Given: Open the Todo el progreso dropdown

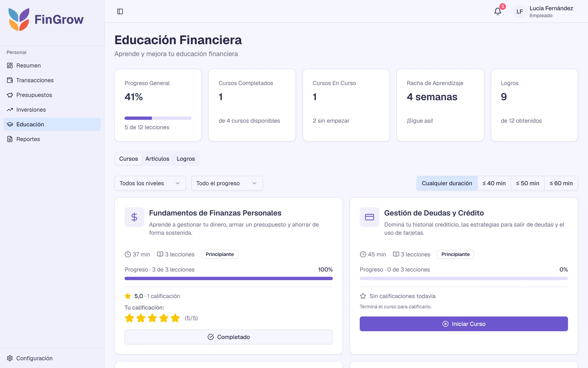Looking at the screenshot, I should coord(227,183).
